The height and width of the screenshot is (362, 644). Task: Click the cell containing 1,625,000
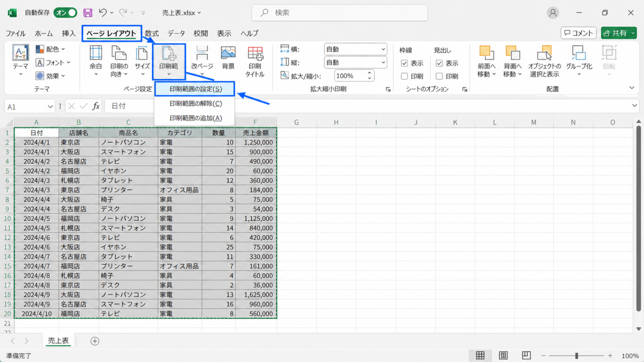coord(256,295)
